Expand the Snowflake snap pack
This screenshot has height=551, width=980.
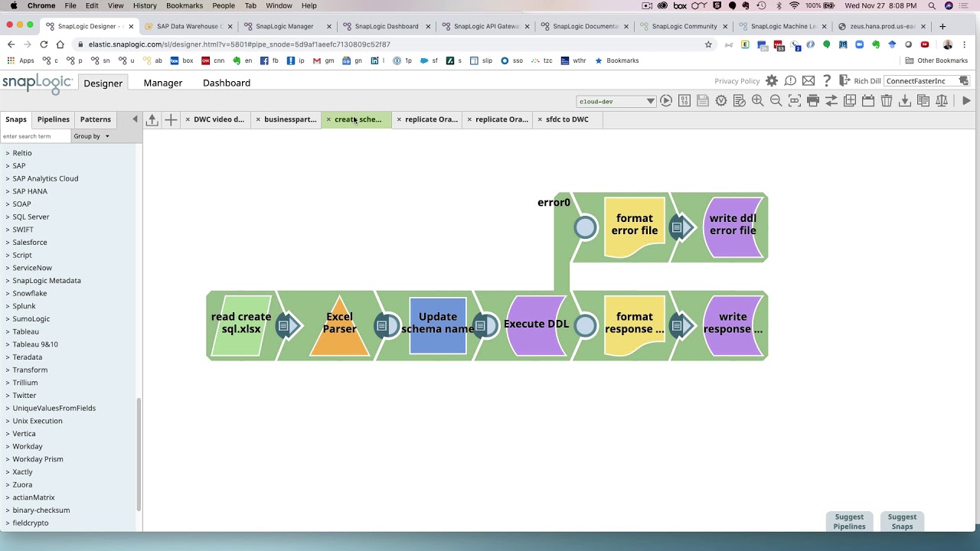[x=29, y=293]
